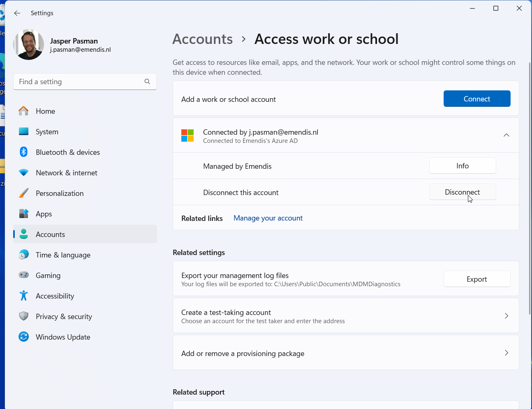Click the Accounts breadcrumb link
This screenshot has width=532, height=409.
(x=202, y=39)
